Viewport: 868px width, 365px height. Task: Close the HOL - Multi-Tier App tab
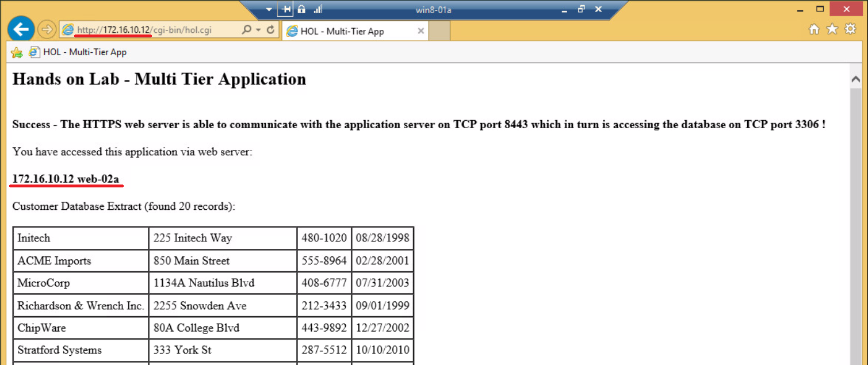tap(420, 31)
